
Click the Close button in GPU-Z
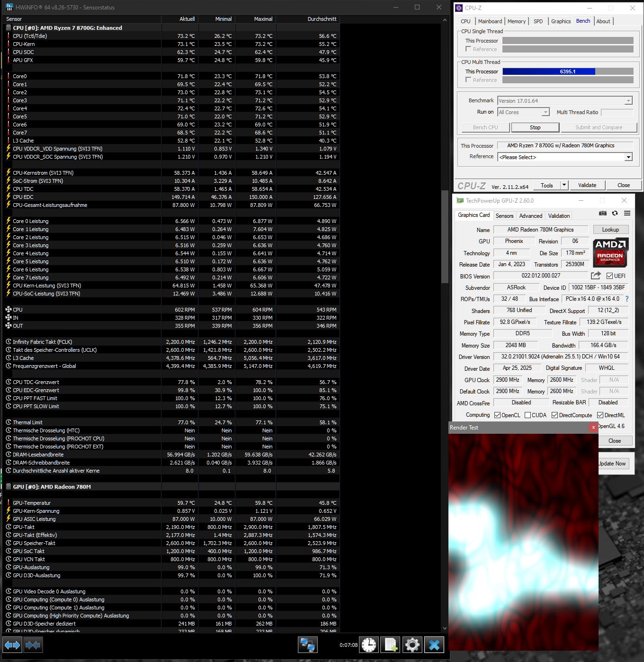(615, 441)
